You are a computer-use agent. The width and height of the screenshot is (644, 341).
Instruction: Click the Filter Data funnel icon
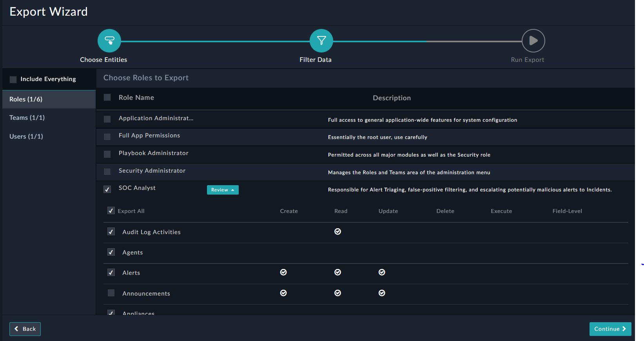(321, 41)
